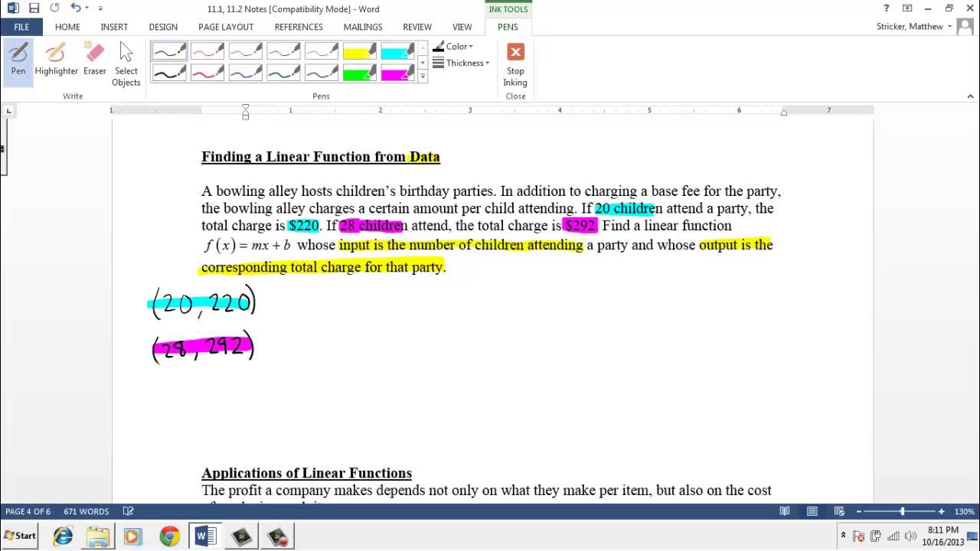Open zoom dialog from 130% level
The width and height of the screenshot is (980, 551).
[x=965, y=511]
